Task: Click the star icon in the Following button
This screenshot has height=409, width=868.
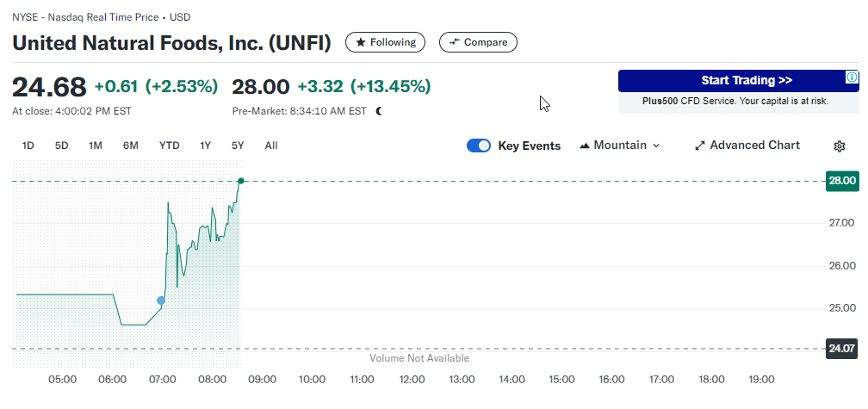Action: pyautogui.click(x=361, y=42)
